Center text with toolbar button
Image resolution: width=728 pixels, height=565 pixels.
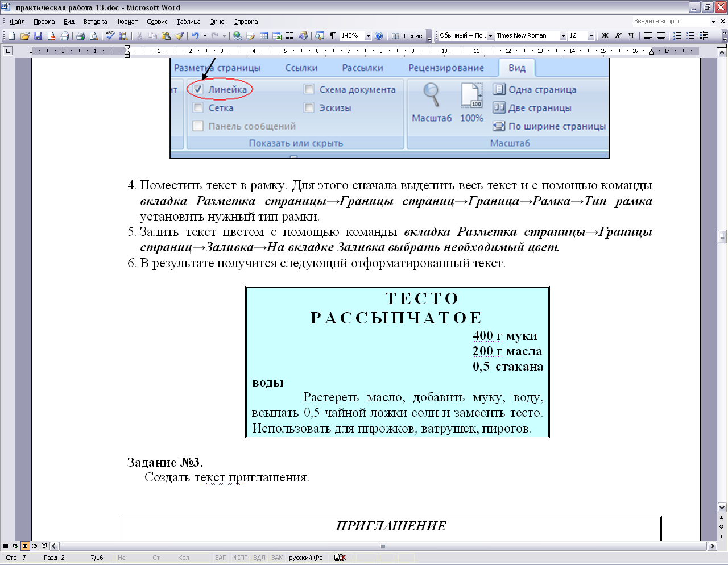tap(660, 36)
